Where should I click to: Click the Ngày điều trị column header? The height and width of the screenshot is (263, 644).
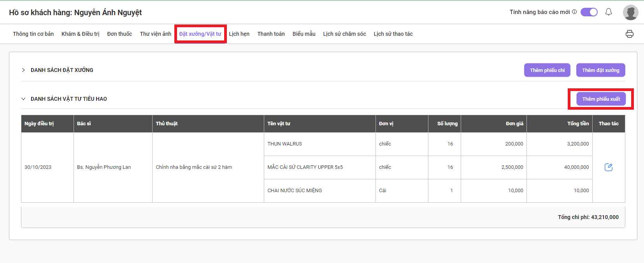pyautogui.click(x=39, y=124)
